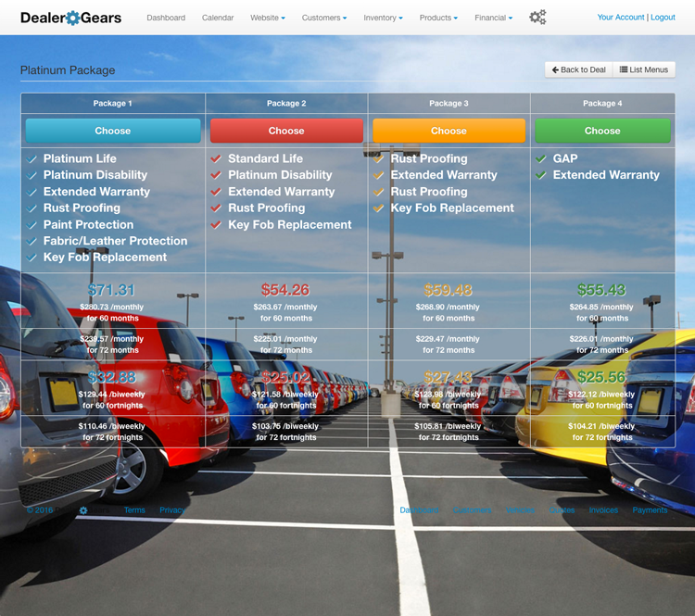Open the settings gears icon in navbar
The height and width of the screenshot is (616, 695).
pos(537,18)
